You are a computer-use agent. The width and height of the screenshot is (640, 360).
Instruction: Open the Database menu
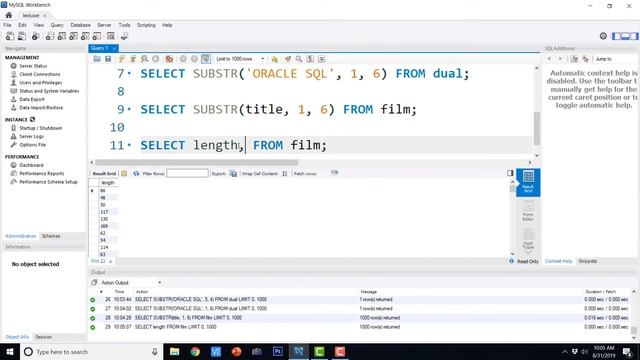point(80,25)
